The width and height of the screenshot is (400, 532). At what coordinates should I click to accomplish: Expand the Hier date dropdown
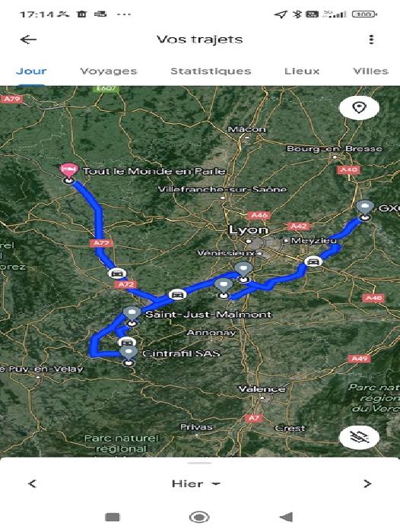(196, 483)
